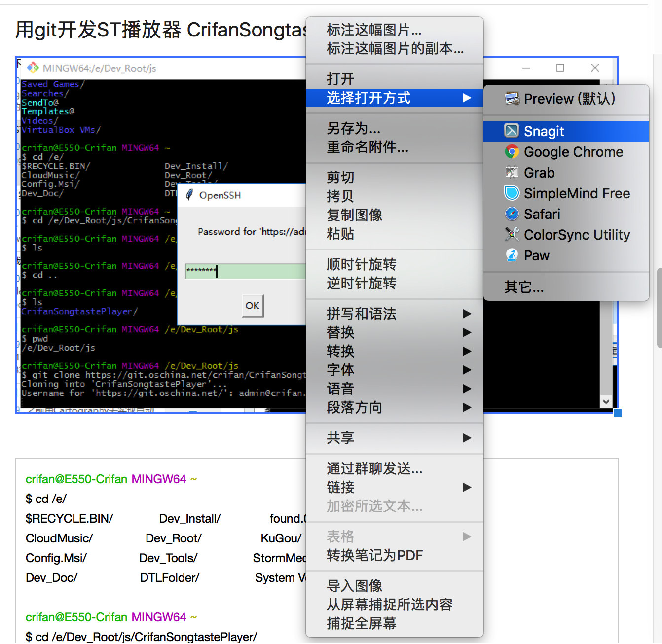This screenshot has width=662, height=644.
Task: Select 从屏幕捕捉所选内容 menu entry
Action: pyautogui.click(x=395, y=605)
